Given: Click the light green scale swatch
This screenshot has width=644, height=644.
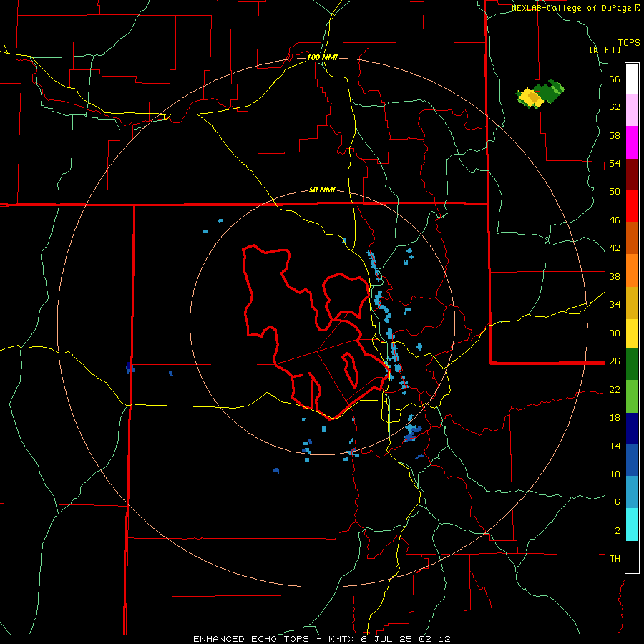Looking at the screenshot, I should click(632, 396).
